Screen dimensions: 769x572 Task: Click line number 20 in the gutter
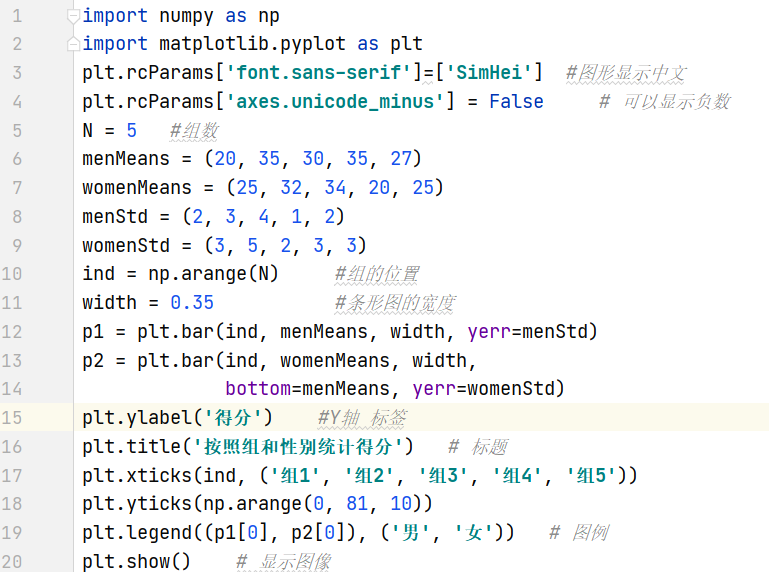tap(12, 562)
